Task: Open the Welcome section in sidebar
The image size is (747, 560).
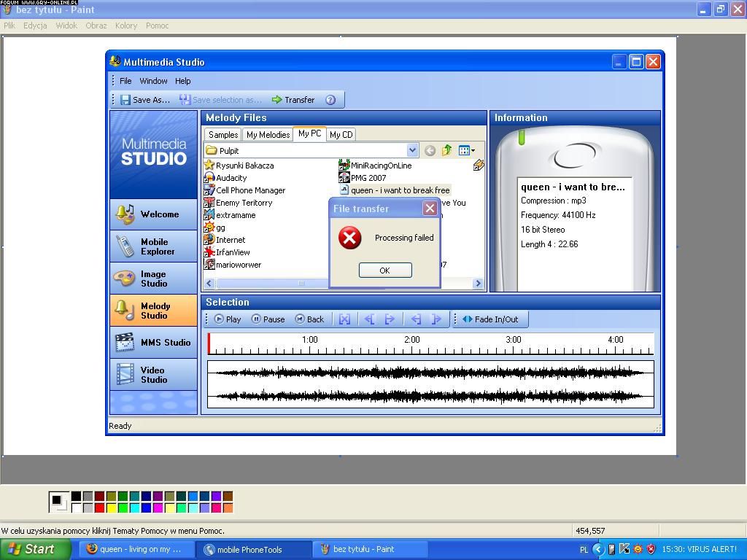Action: (x=153, y=214)
